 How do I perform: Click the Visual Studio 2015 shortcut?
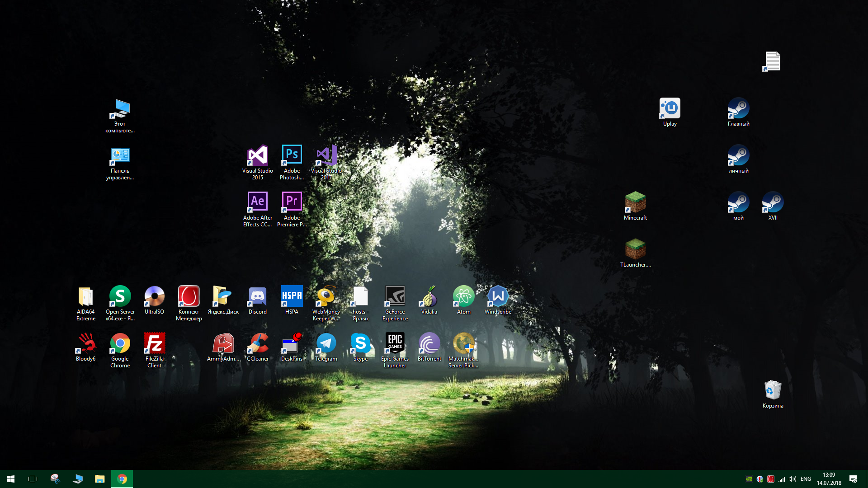click(257, 156)
